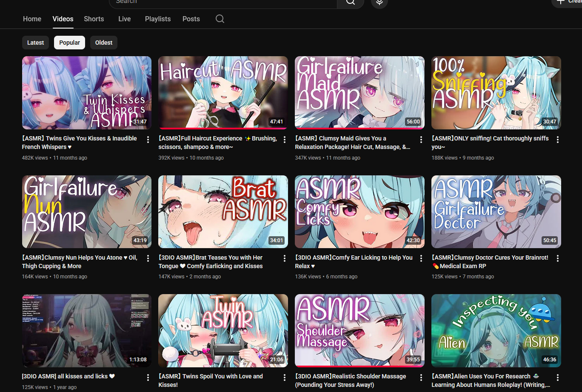This screenshot has width=582, height=392.
Task: Open more options for Twins Give You Kisses video
Action: pyautogui.click(x=148, y=140)
